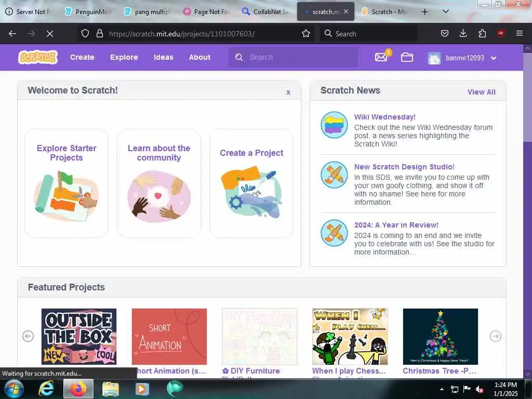Stop page loading with the X button
This screenshot has height=399, width=532.
click(50, 34)
